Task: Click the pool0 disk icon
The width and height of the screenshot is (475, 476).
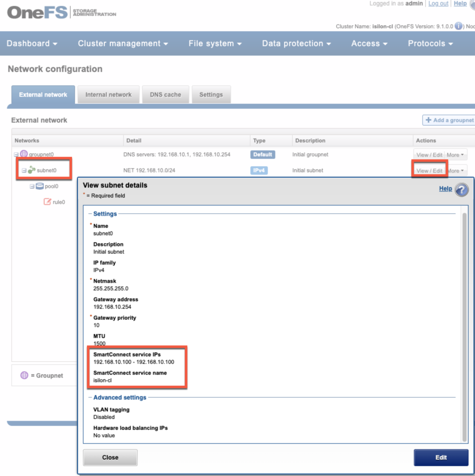Action: click(40, 186)
